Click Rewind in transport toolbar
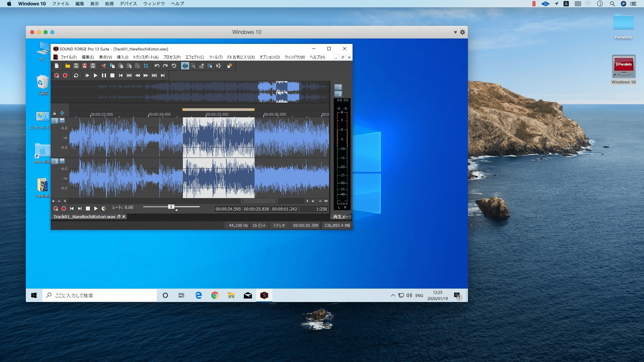644x362 pixels. click(x=138, y=76)
